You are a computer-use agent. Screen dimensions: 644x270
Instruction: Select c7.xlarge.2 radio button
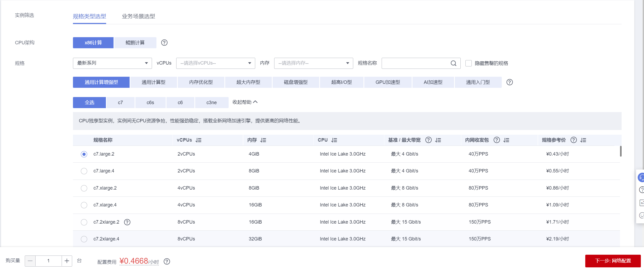(x=84, y=188)
